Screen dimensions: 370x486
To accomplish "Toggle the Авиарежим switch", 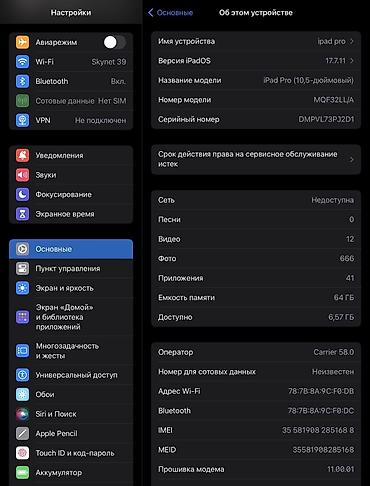I will 115,42.
